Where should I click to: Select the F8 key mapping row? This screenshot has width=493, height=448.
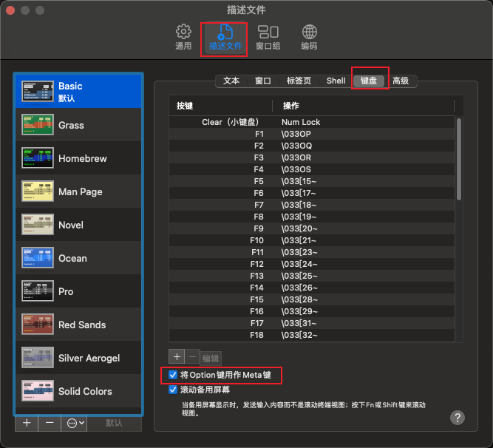click(x=312, y=217)
